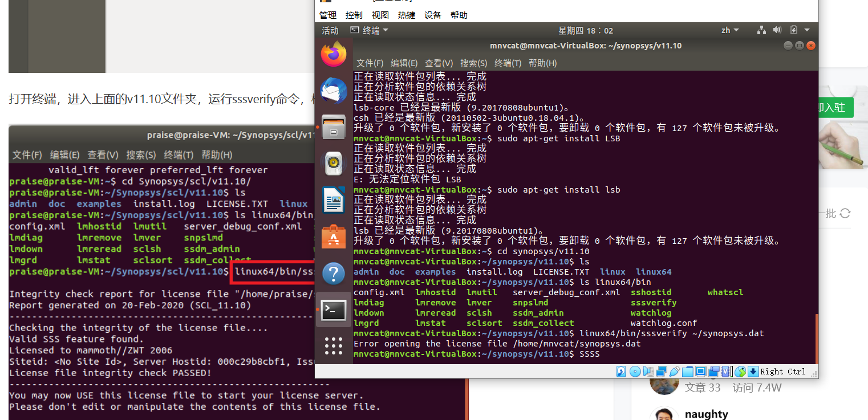The image size is (868, 420).
Task: Click the Ubuntu volume speaker icon
Action: click(777, 30)
